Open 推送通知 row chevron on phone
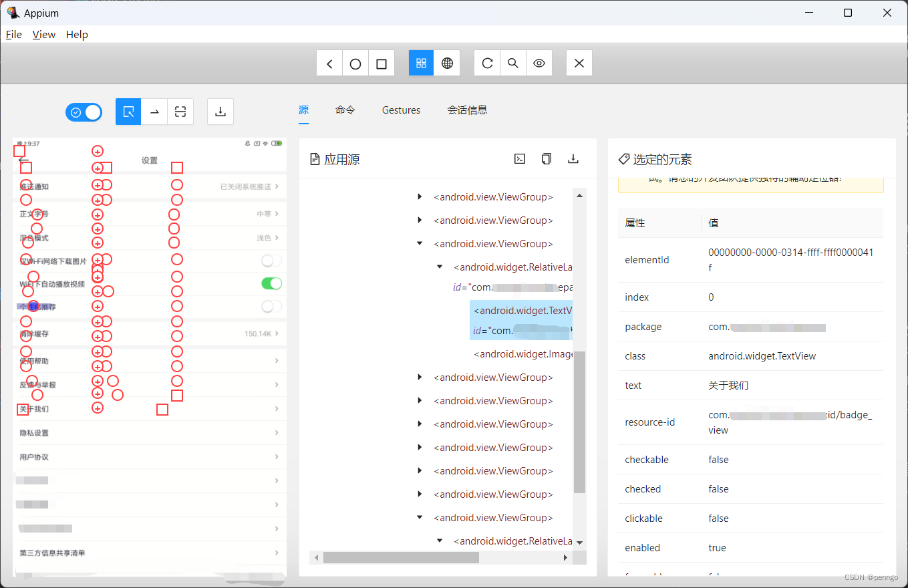Image resolution: width=908 pixels, height=588 pixels. coord(277,186)
